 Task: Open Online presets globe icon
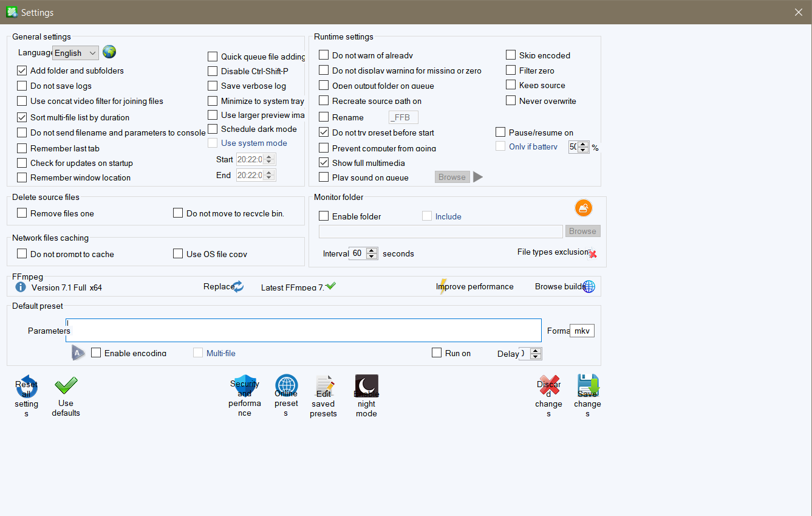(x=287, y=386)
